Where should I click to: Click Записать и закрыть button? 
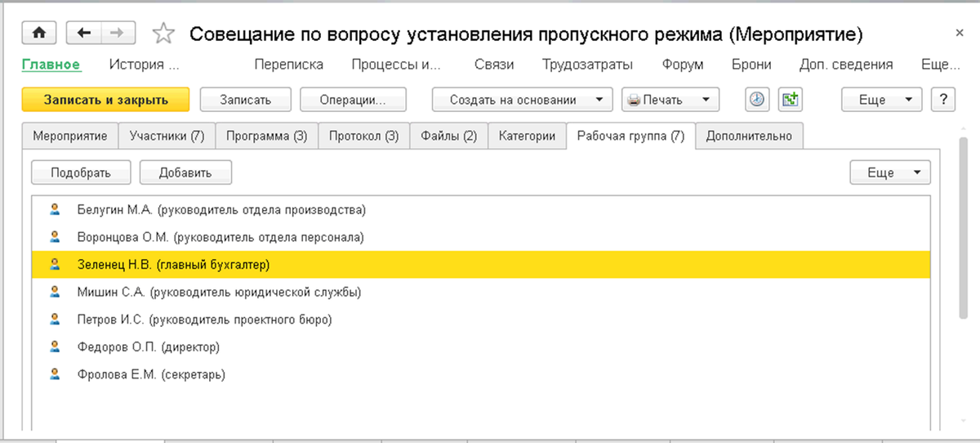(x=105, y=100)
